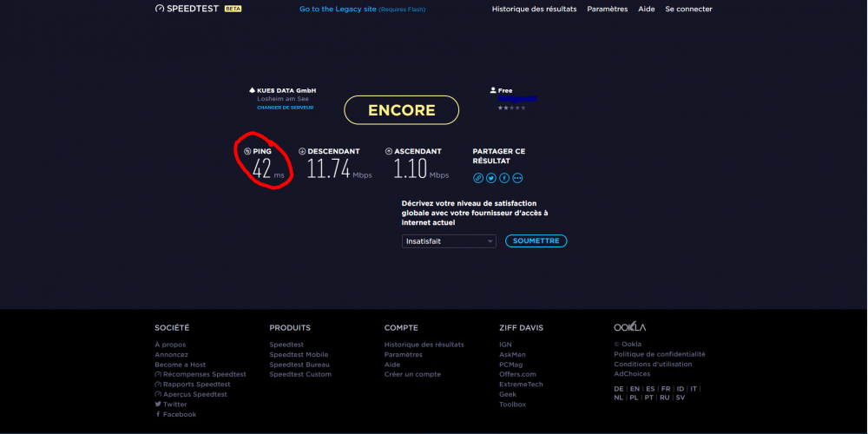Open the Insatisfait satisfaction dropdown
868x434 pixels.
click(x=449, y=241)
